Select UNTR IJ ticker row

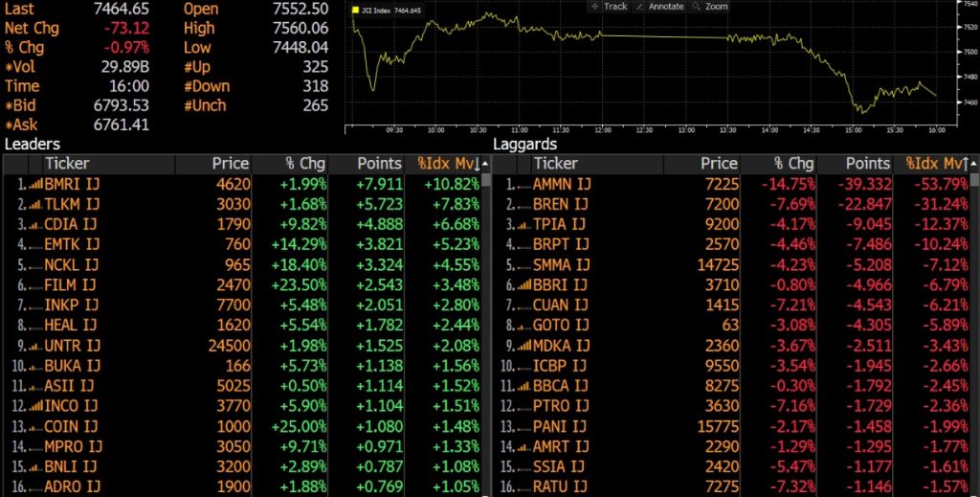tap(72, 346)
